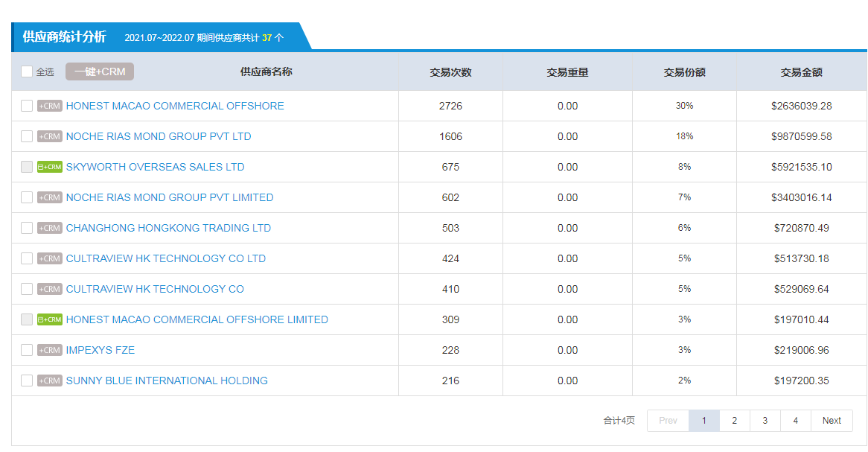
Task: Click the 一键+CRM button
Action: pyautogui.click(x=100, y=71)
